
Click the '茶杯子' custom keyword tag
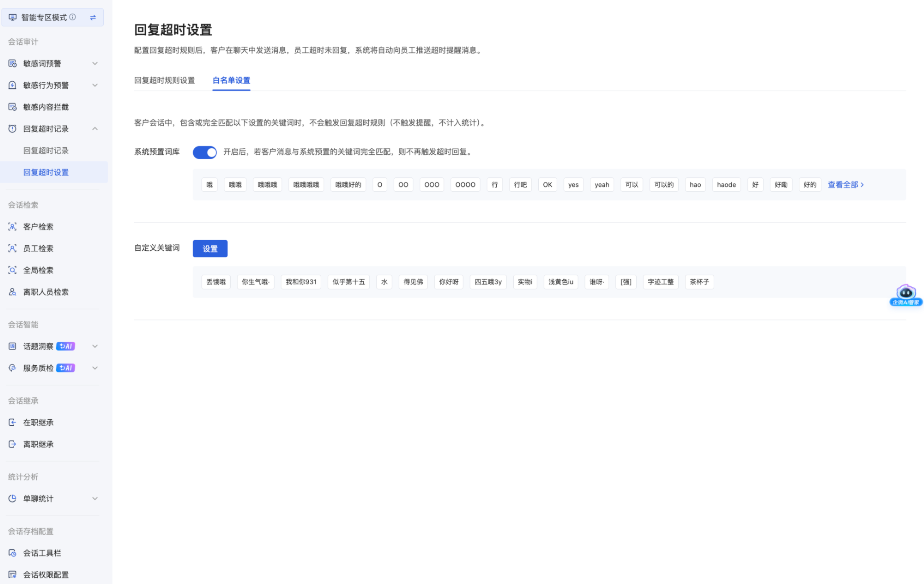[x=699, y=282]
